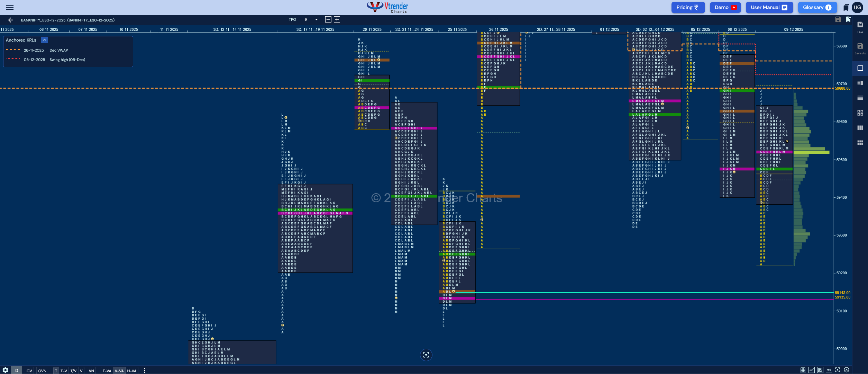868x374 pixels.
Task: Select the D timeframe tab at bottom
Action: 17,371
